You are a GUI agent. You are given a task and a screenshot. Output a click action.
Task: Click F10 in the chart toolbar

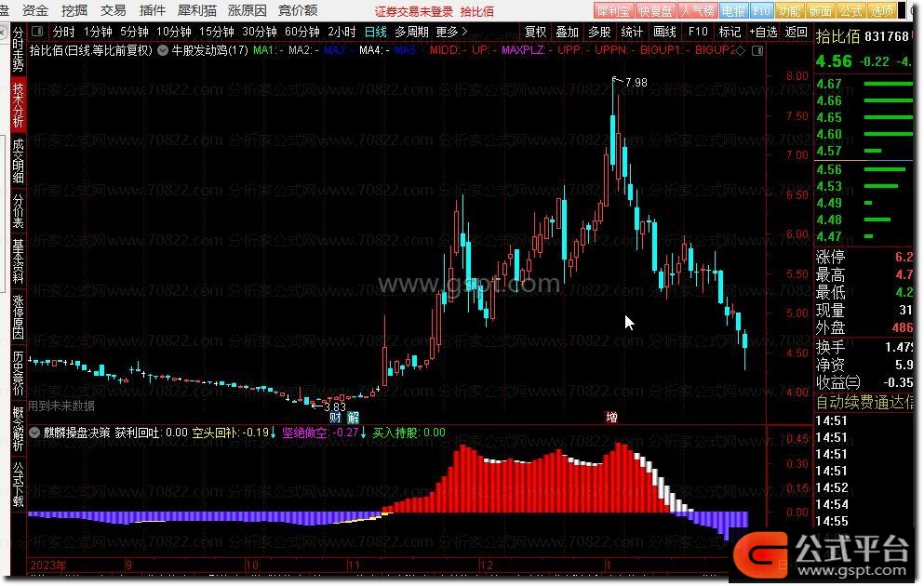point(698,32)
